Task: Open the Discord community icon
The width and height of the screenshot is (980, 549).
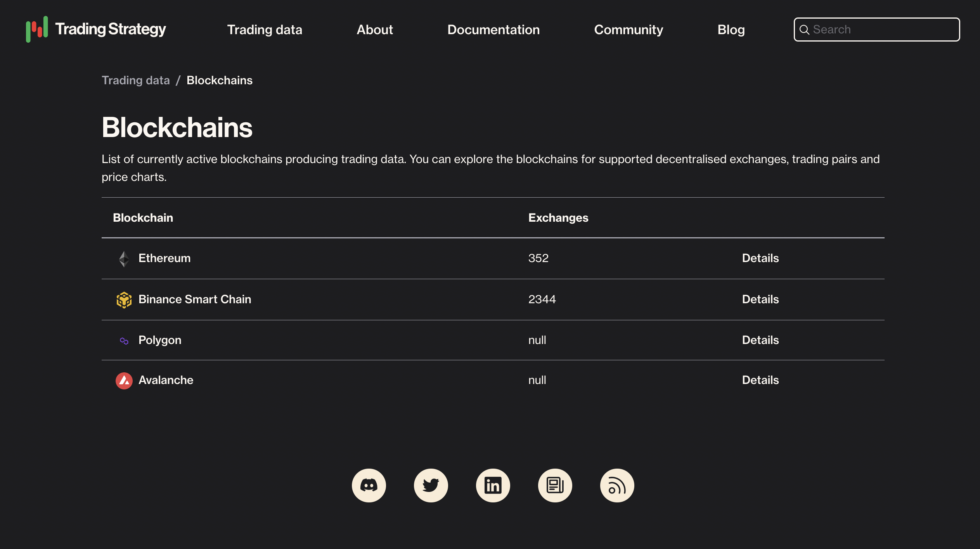Action: 369,485
